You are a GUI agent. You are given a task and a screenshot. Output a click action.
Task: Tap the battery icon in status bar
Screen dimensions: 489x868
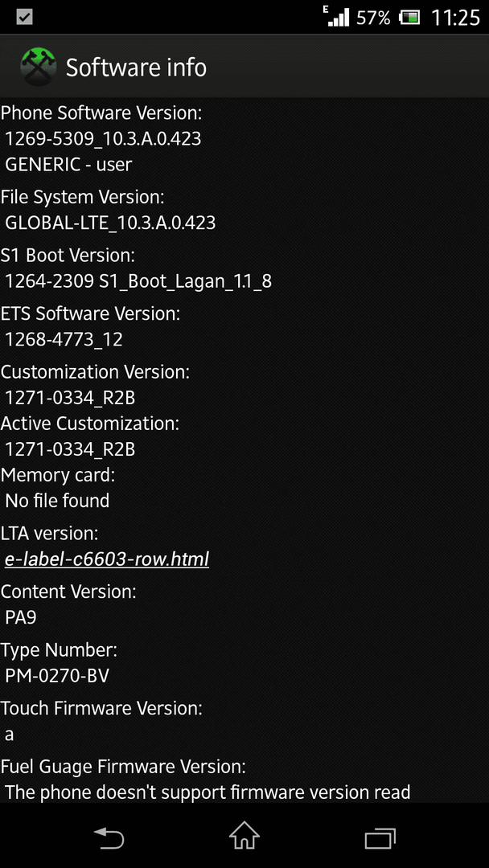(x=409, y=18)
